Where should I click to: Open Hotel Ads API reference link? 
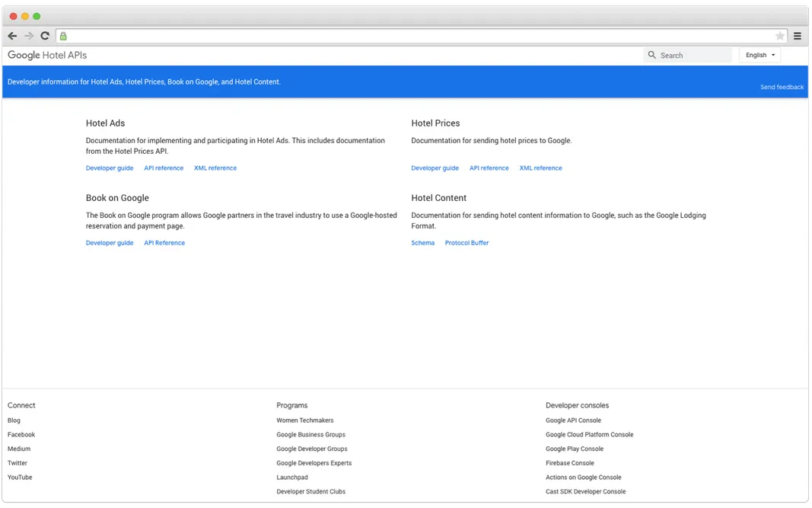pyautogui.click(x=164, y=168)
